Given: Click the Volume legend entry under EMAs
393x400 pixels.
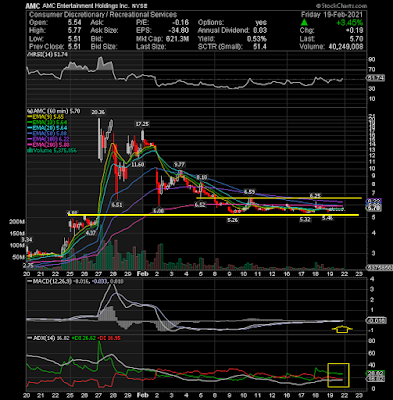Looking at the screenshot, I should coord(52,151).
